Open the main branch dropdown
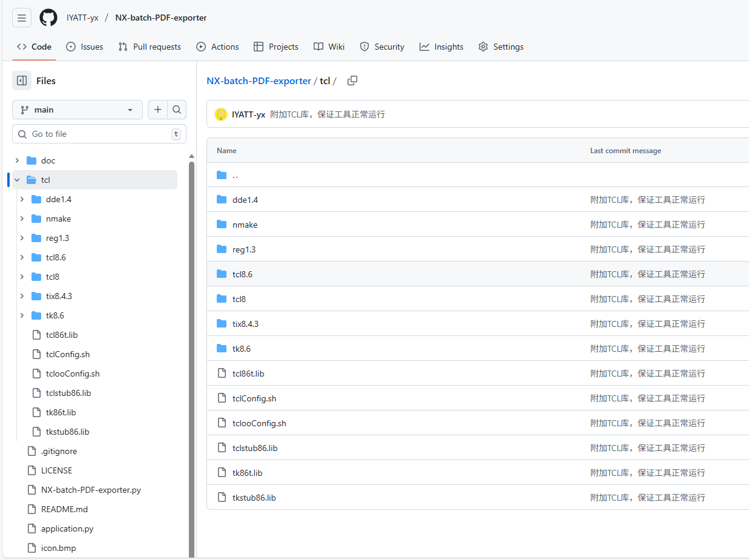Viewport: 749px width, 560px height. [x=77, y=110]
